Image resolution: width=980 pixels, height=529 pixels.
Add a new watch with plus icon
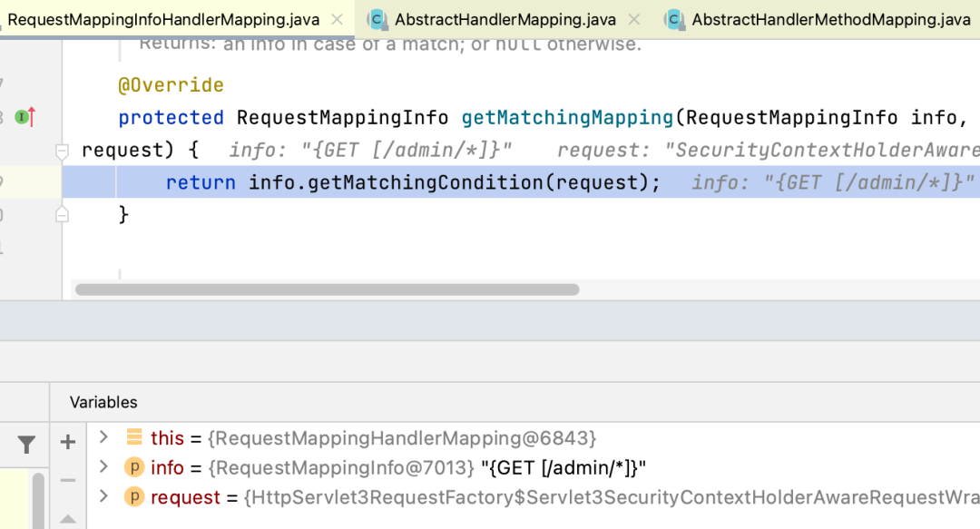coord(68,442)
